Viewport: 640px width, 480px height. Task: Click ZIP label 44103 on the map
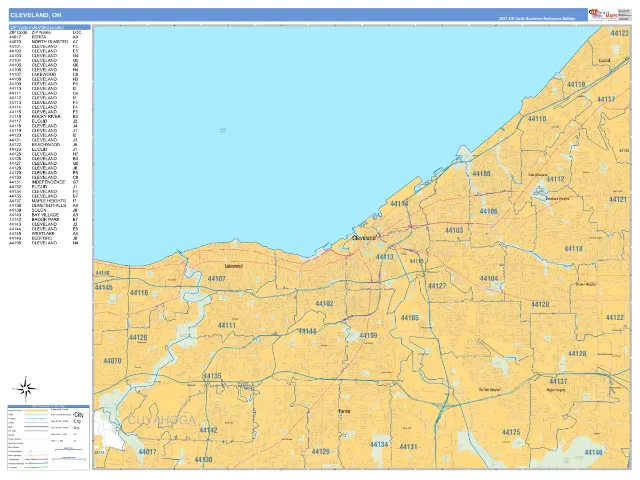454,230
